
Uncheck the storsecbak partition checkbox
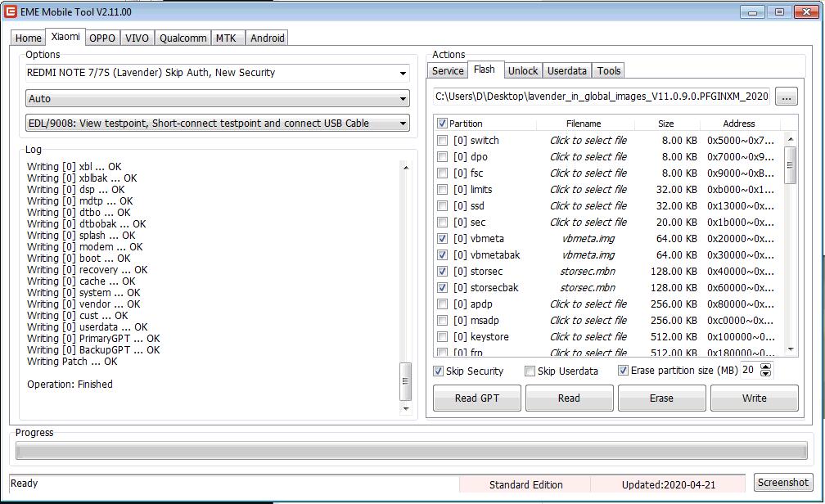pos(443,288)
